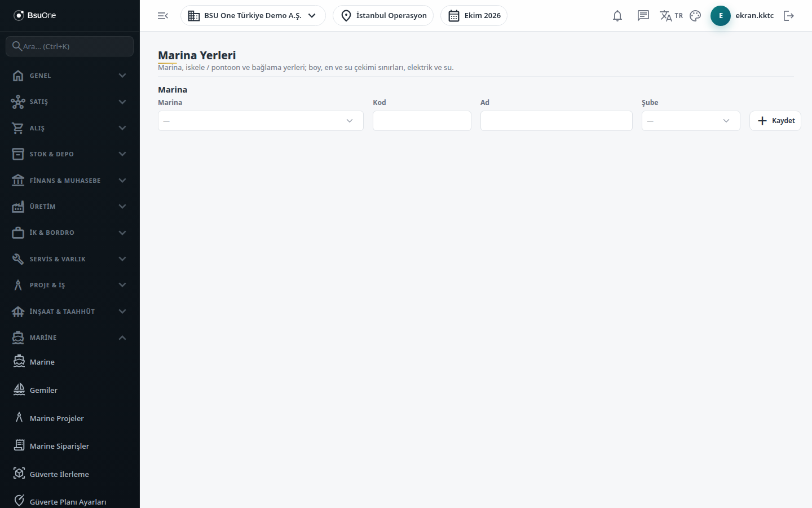The image size is (812, 508).
Task: Expand the STOK & DEPO section
Action: [70, 154]
